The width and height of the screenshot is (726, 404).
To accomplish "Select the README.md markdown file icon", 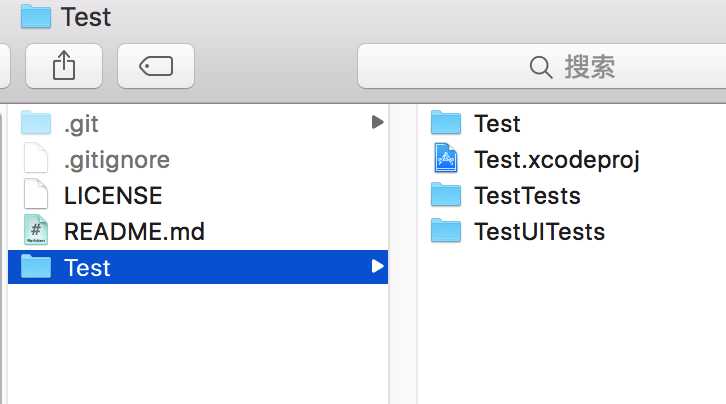I will 36,230.
